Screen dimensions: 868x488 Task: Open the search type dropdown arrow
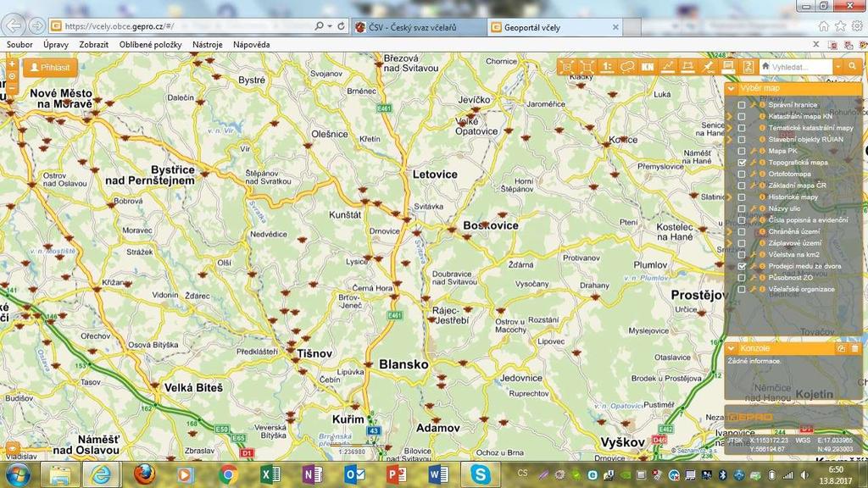click(x=838, y=66)
